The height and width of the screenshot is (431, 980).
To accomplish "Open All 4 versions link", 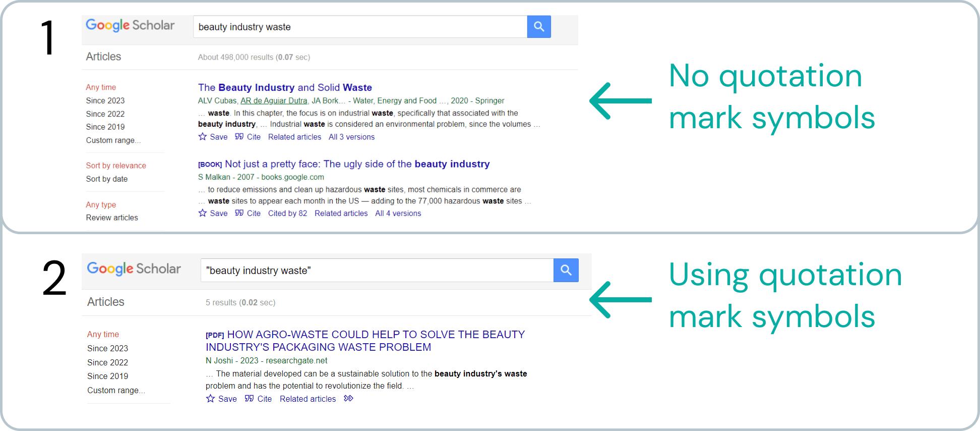I will coord(398,213).
